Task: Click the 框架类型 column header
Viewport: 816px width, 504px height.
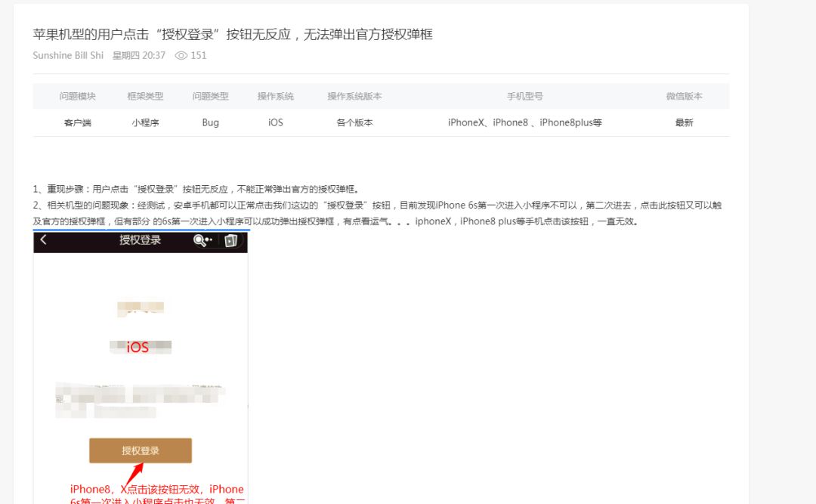Action: click(x=145, y=96)
